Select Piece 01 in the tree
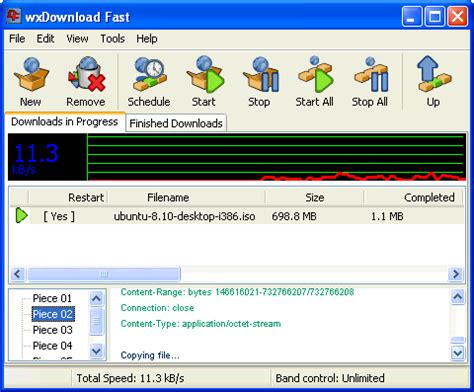Image resolution: width=474 pixels, height=392 pixels. tap(52, 298)
